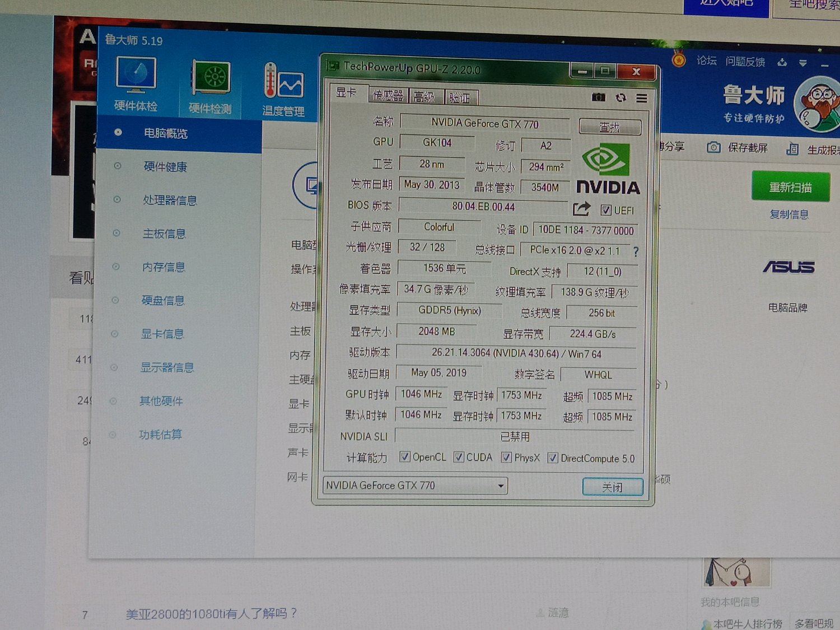This screenshot has width=840, height=630.
Task: Open 硬件体检 in 鲁大师 toolbar
Action: [136, 85]
